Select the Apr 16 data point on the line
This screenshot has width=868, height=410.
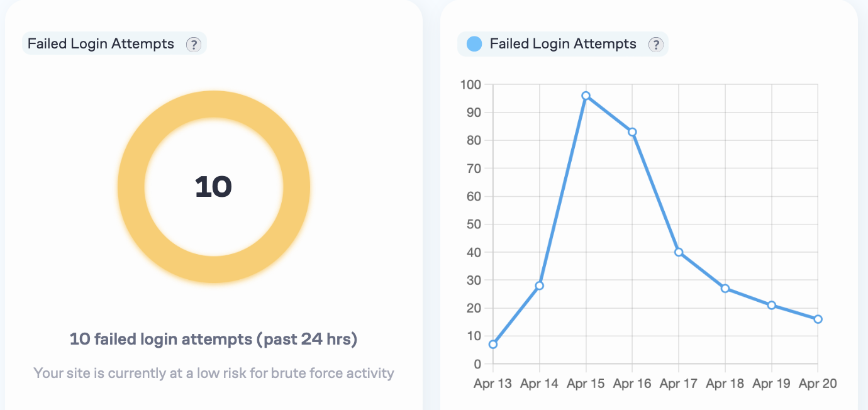pos(632,132)
